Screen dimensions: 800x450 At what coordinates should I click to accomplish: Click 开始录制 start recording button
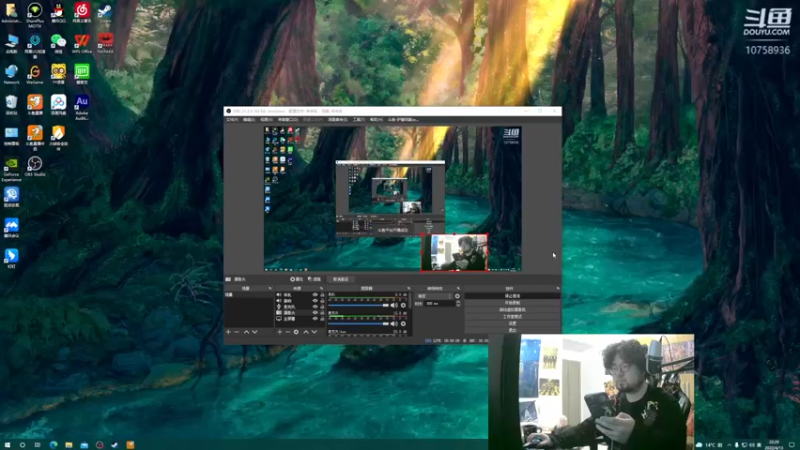click(x=512, y=303)
